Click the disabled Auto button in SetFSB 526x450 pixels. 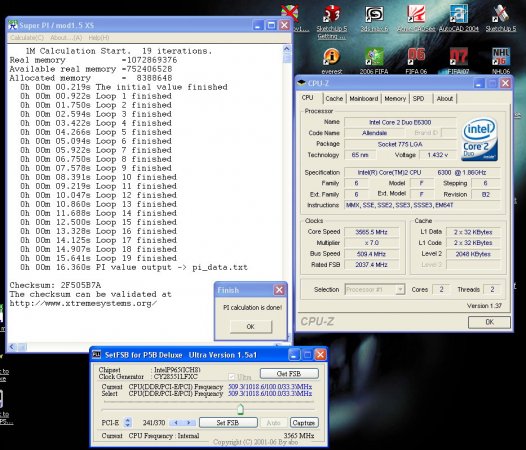tap(273, 422)
